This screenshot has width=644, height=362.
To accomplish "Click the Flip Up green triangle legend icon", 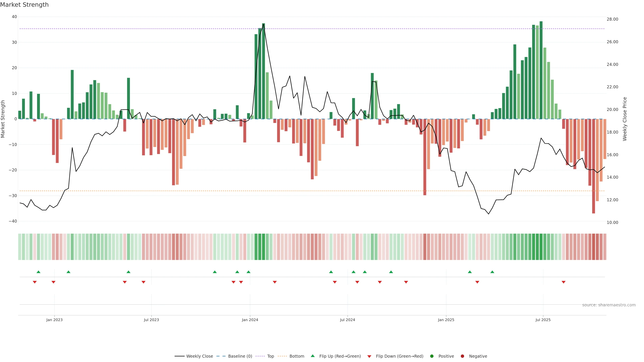I will [312, 356].
